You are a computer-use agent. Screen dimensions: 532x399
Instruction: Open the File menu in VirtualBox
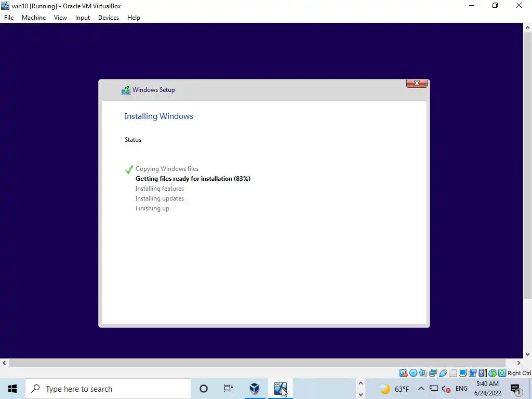click(9, 18)
